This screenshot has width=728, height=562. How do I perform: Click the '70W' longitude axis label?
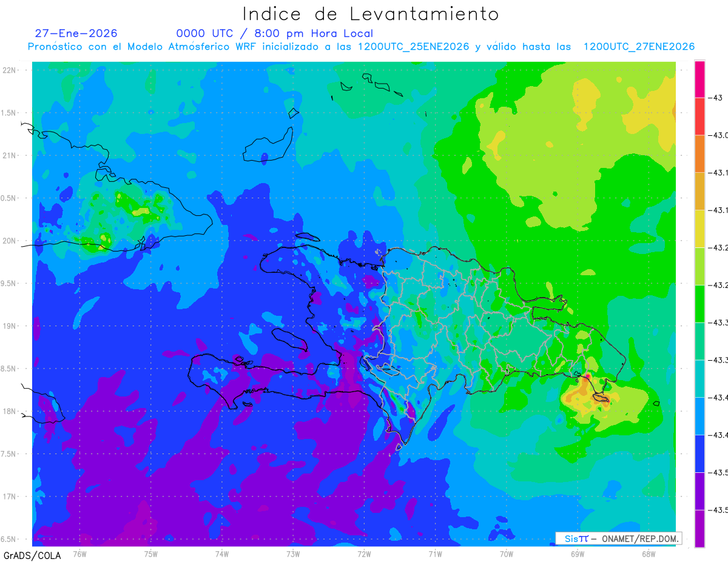[507, 554]
